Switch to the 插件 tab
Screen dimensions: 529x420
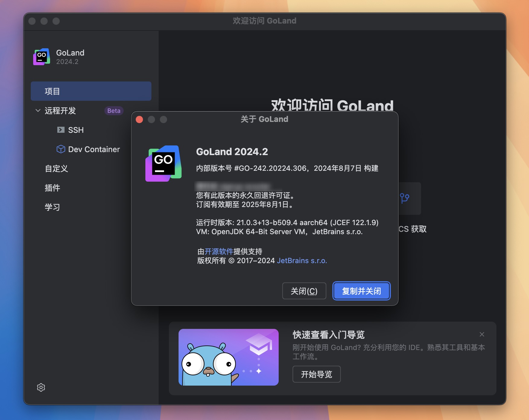pyautogui.click(x=52, y=188)
